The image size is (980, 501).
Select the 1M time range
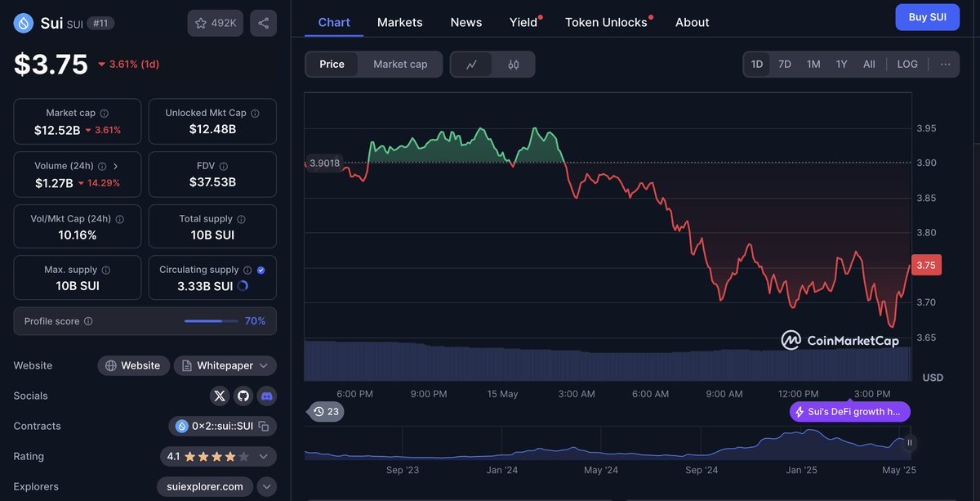813,65
